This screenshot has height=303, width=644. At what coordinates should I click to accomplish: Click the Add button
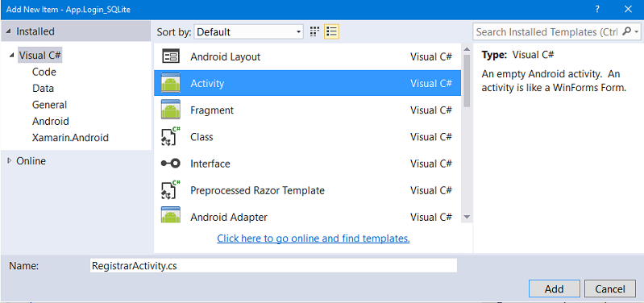(554, 288)
